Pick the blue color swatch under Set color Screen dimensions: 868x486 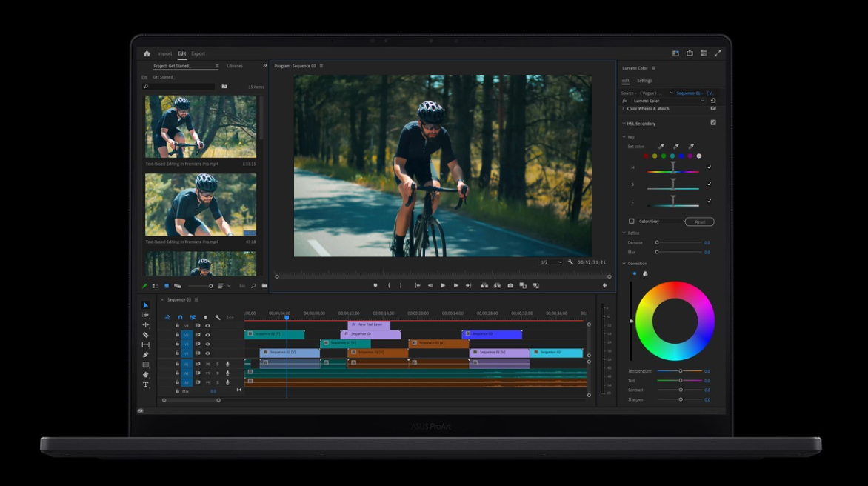[x=681, y=156]
